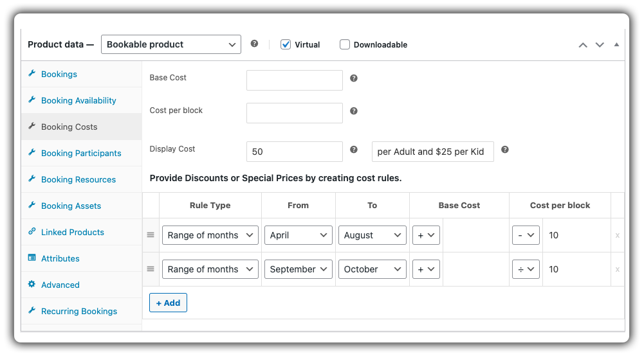The image size is (644, 354).
Task: Click Base Cost amount field in September row
Action: point(475,269)
